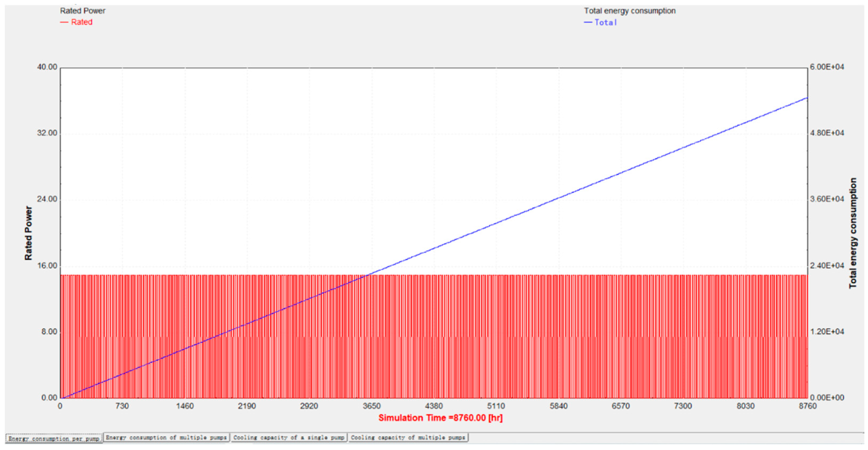Click the Total energy consumption legend heading
The width and height of the screenshot is (868, 450).
(x=629, y=11)
